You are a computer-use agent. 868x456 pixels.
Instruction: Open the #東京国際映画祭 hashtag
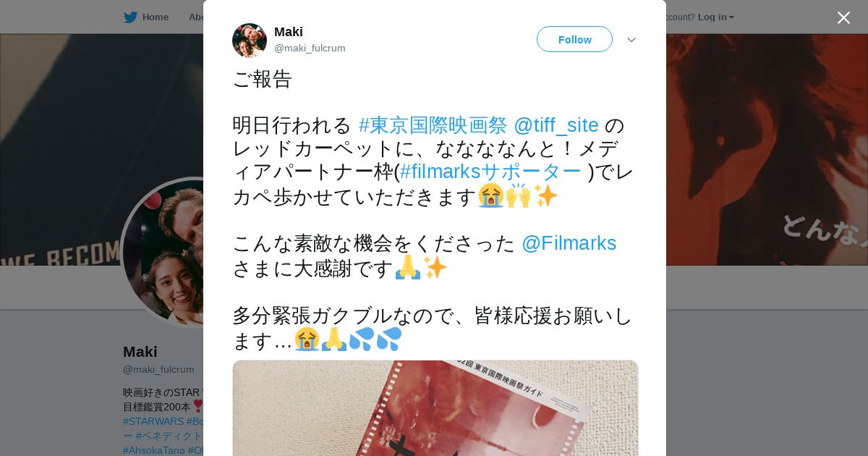pyautogui.click(x=433, y=125)
